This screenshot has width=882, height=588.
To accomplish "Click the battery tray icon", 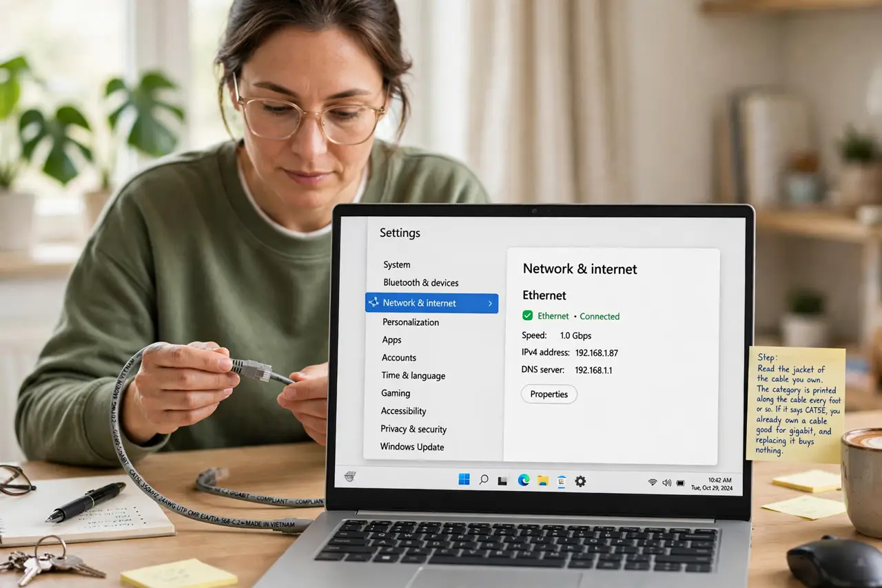I will pyautogui.click(x=681, y=483).
